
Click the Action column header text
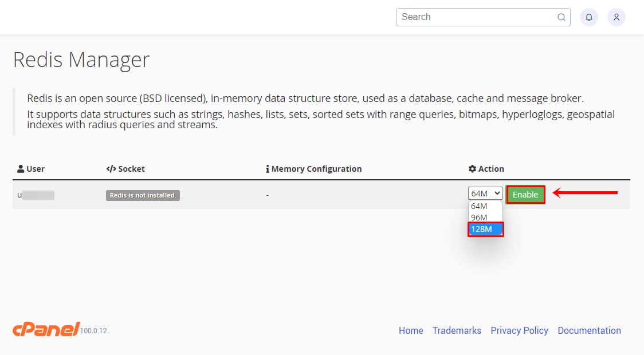[491, 169]
